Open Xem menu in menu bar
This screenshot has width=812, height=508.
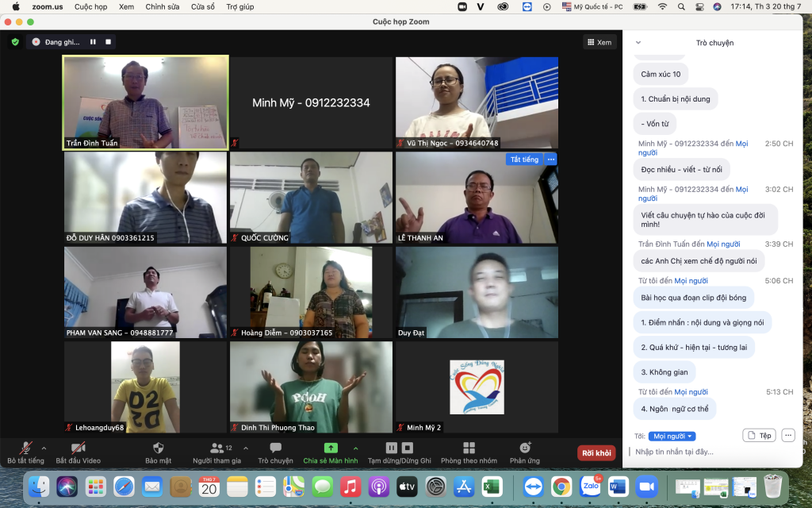(x=126, y=6)
